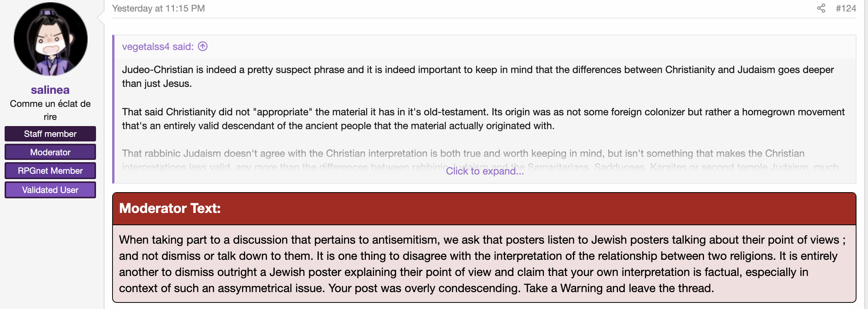Click the faded rabbinic Judaism quoted paragraph

tap(480, 159)
